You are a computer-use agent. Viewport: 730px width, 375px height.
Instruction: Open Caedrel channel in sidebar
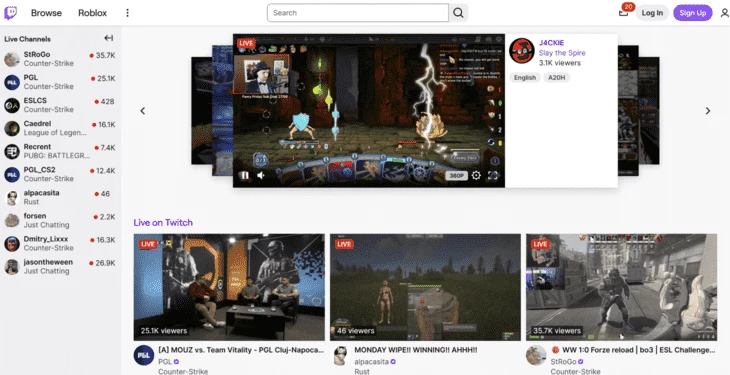coord(60,128)
